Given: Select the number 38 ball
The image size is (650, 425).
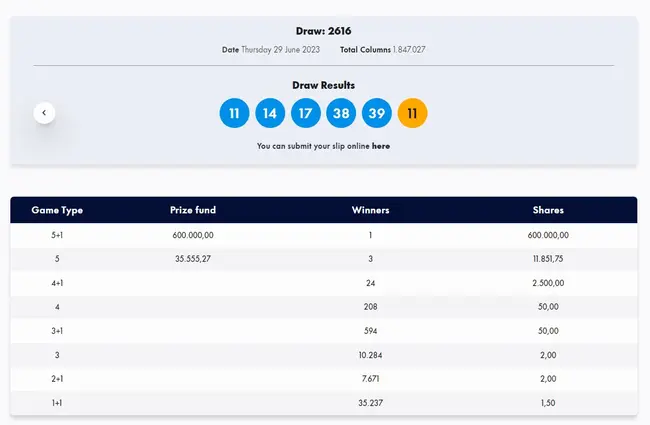Looking at the screenshot, I should tap(341, 113).
